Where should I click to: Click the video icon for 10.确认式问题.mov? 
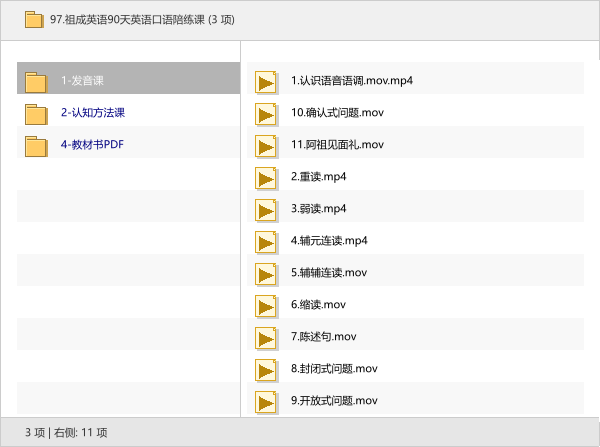pyautogui.click(x=265, y=114)
